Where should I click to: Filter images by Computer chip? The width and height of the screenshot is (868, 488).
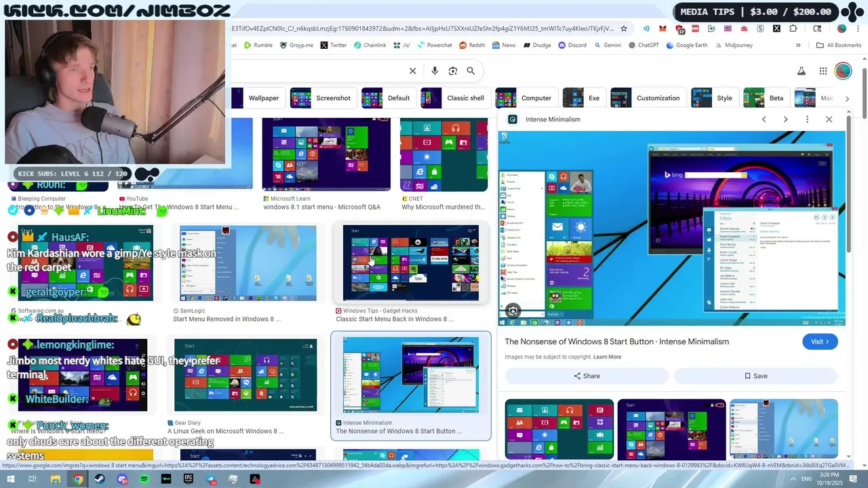click(x=526, y=98)
